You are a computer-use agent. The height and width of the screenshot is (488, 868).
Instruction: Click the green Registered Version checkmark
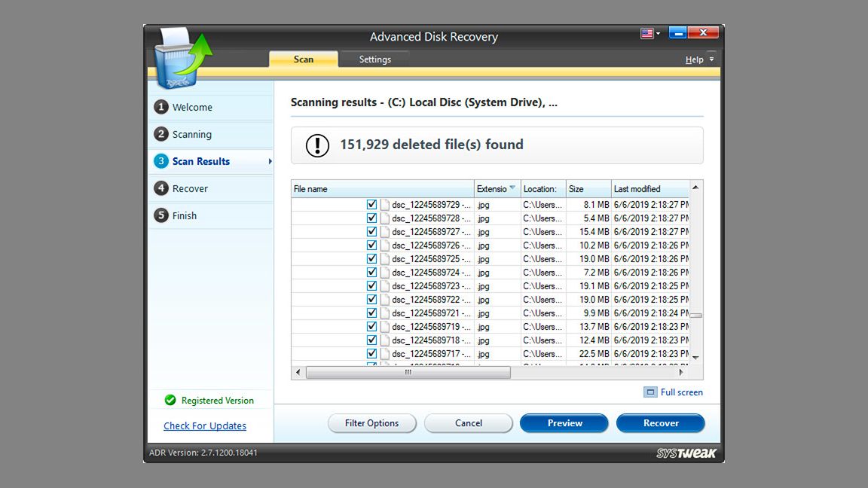coord(170,400)
